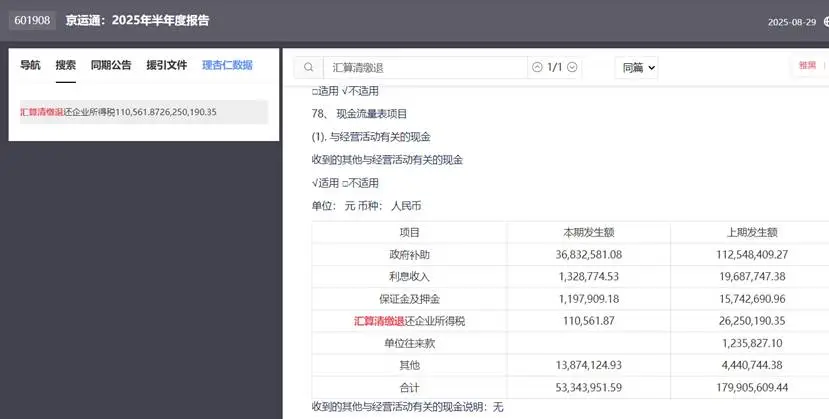Screen dimensions: 829x419
Task: Click highlighted 汇算清缴退还企业所得税 table cell
Action: point(409,321)
